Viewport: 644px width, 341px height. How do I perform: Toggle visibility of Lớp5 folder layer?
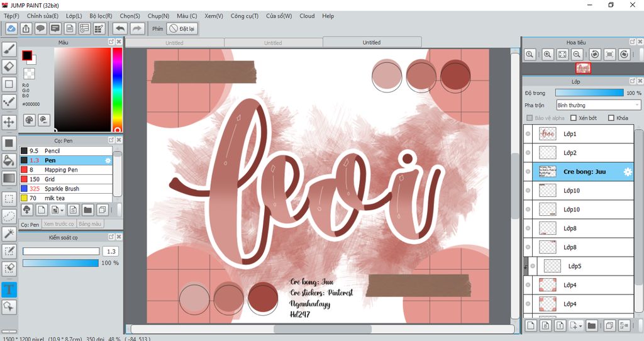(533, 266)
